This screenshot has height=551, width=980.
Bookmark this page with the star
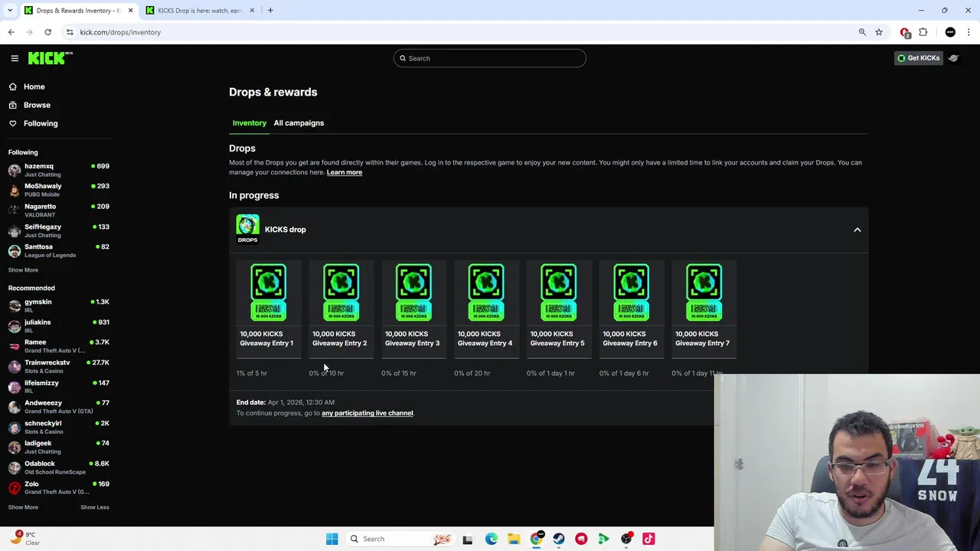coord(879,32)
